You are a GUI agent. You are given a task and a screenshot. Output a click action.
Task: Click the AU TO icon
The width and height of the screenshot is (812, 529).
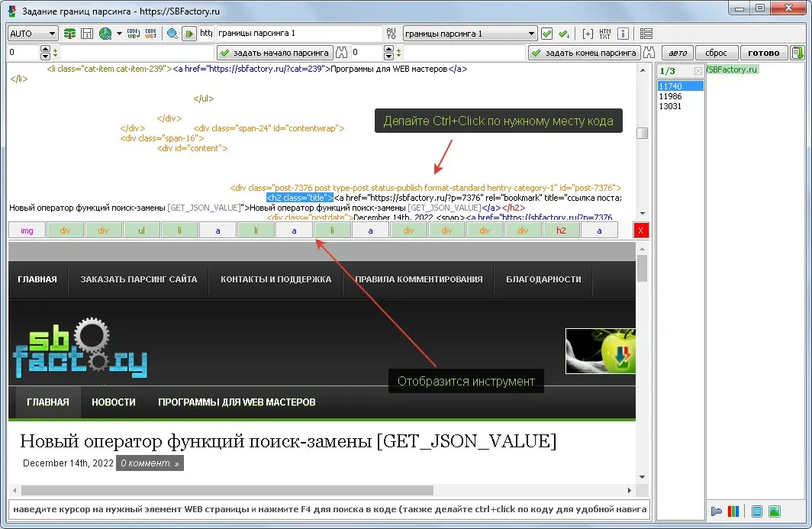391,34
